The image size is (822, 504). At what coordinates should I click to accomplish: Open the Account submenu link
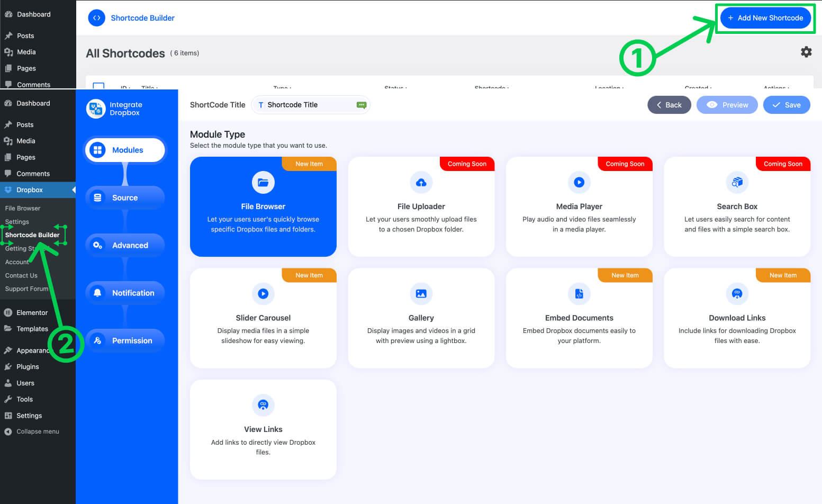[x=17, y=262]
